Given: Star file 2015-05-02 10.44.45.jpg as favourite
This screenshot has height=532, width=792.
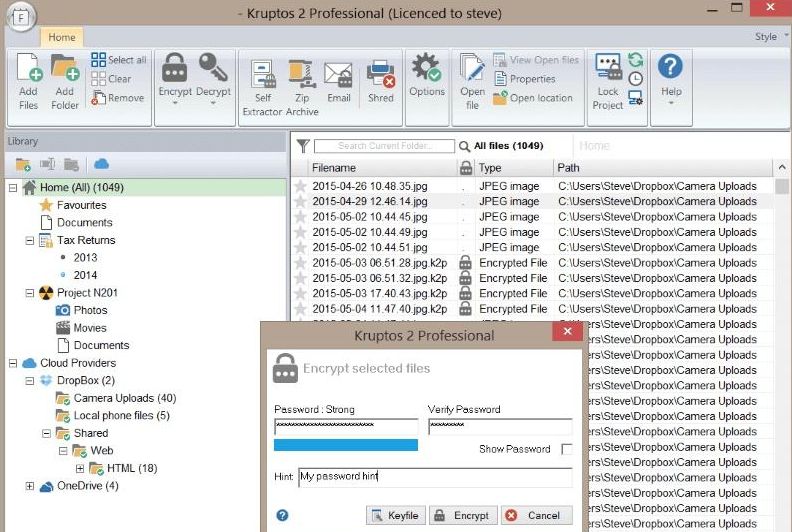Looking at the screenshot, I should (x=301, y=217).
